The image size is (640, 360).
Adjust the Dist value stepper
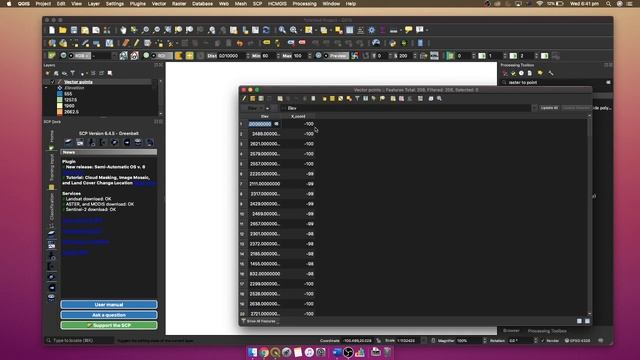pyautogui.click(x=247, y=56)
